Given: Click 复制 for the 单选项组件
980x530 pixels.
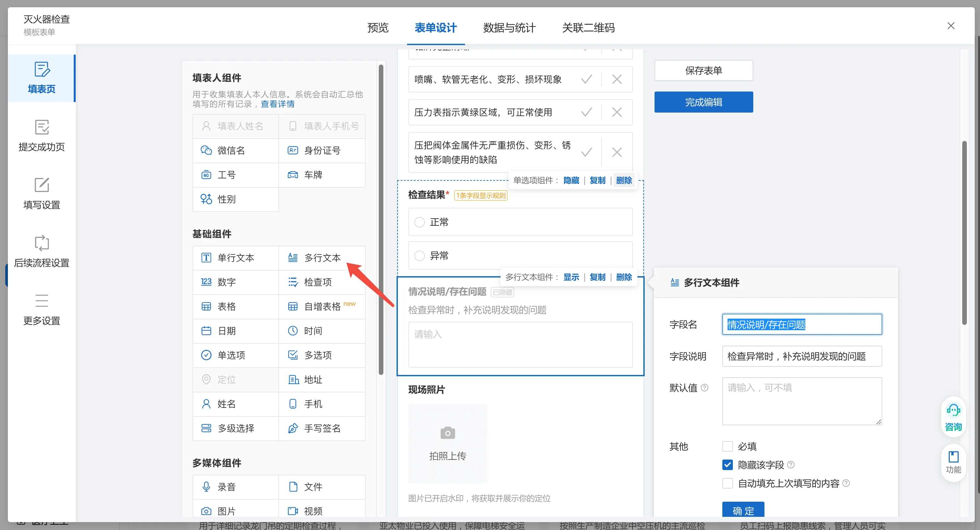Looking at the screenshot, I should click(597, 180).
